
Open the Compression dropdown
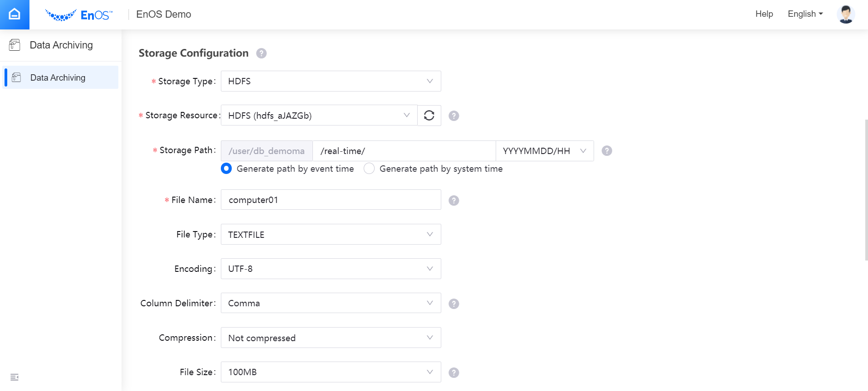(331, 338)
